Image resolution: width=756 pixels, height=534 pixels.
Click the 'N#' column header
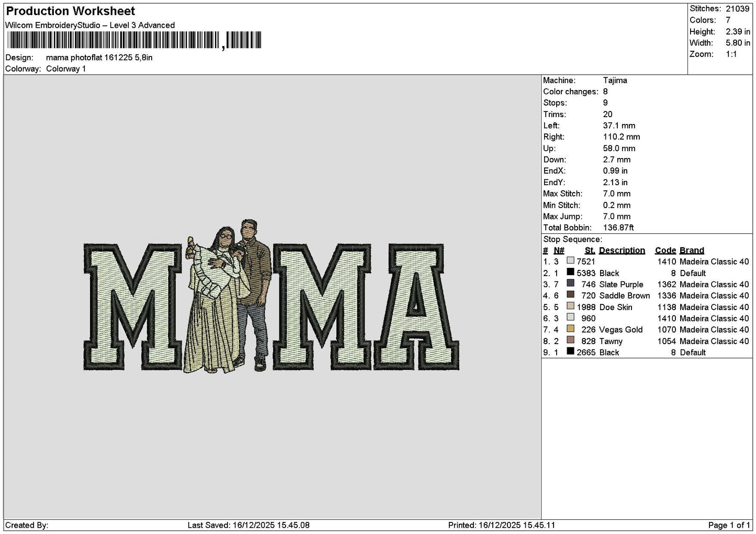(x=559, y=251)
